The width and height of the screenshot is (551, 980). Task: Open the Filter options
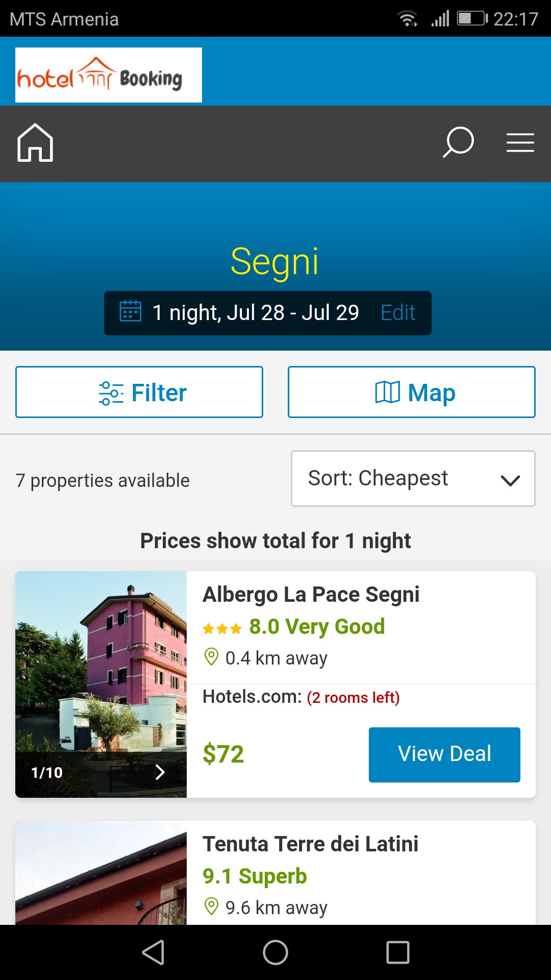pyautogui.click(x=139, y=392)
